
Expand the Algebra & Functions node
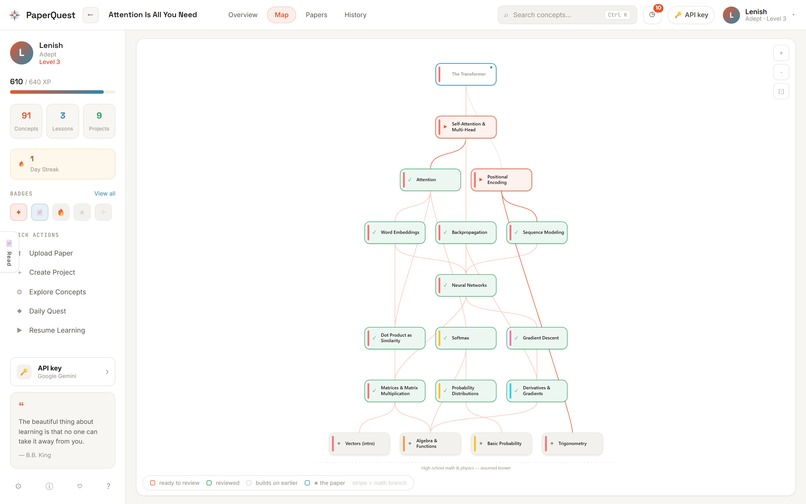(x=430, y=443)
